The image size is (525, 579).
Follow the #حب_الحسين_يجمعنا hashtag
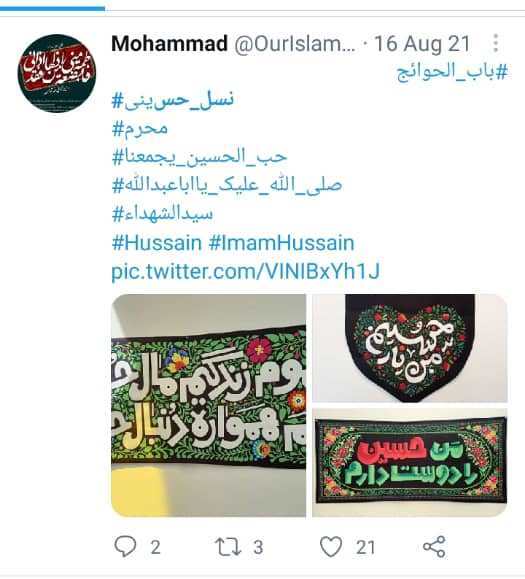[x=199, y=157]
